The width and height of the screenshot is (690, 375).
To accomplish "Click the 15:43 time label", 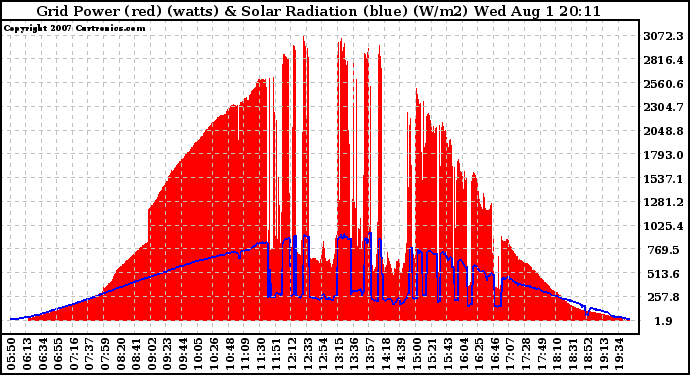I will [448, 354].
